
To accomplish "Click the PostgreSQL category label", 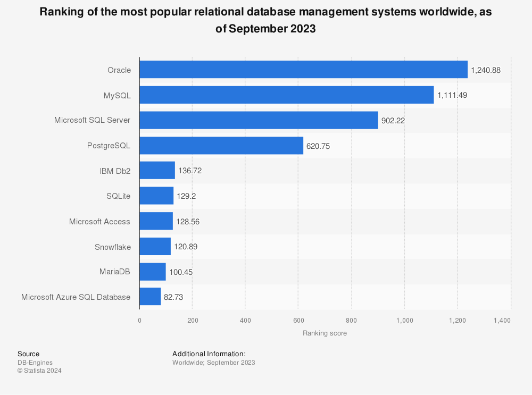I will (109, 146).
